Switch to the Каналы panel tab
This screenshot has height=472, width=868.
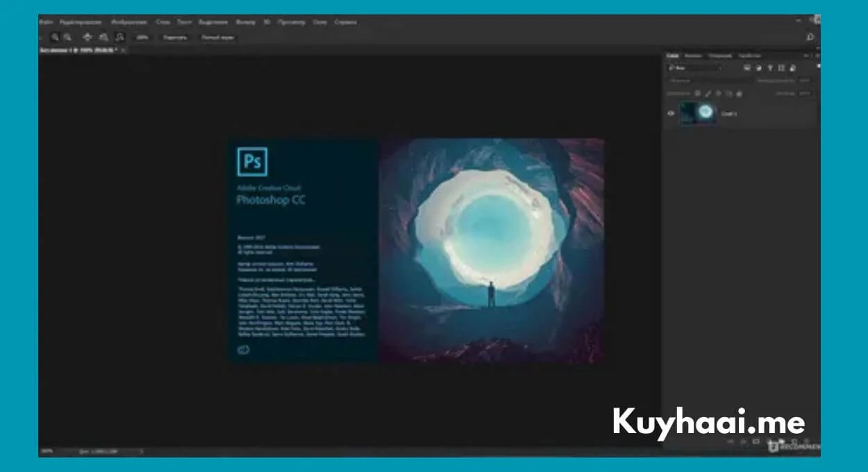pos(693,56)
